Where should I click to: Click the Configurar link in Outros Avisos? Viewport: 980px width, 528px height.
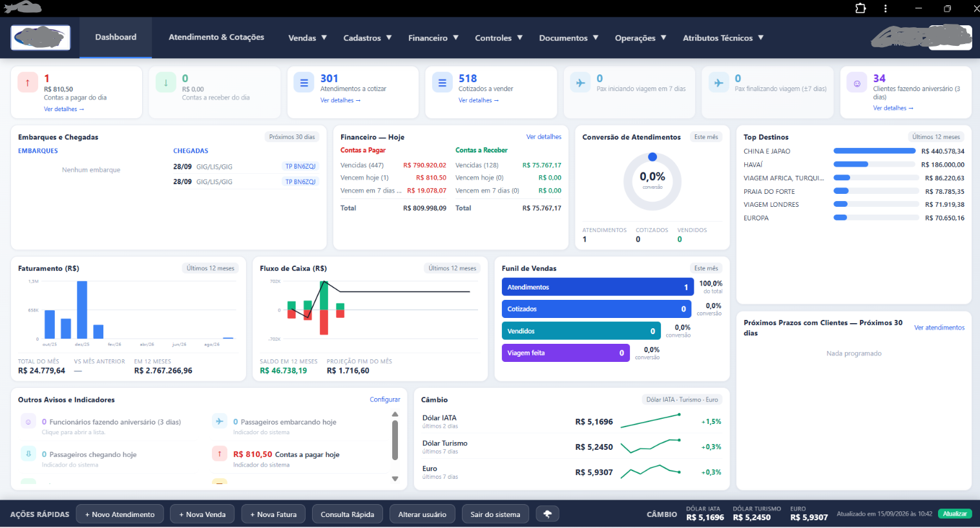(385, 399)
